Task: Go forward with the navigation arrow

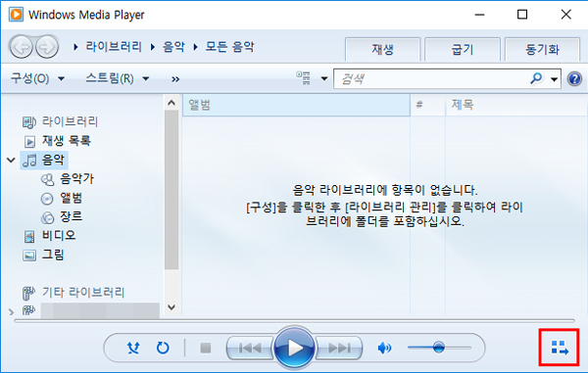Action: click(x=47, y=47)
